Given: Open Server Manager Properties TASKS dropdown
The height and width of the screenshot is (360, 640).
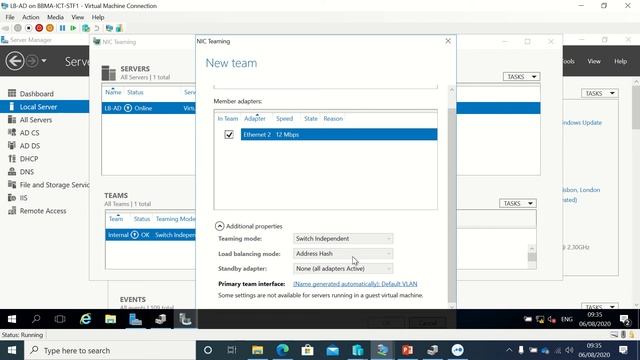Looking at the screenshot, I should [x=599, y=93].
